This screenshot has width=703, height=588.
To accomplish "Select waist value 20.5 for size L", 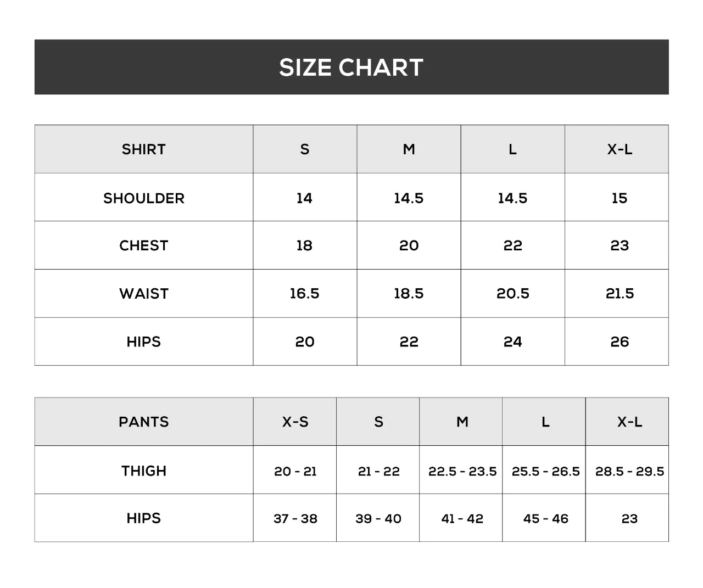I will pos(512,294).
